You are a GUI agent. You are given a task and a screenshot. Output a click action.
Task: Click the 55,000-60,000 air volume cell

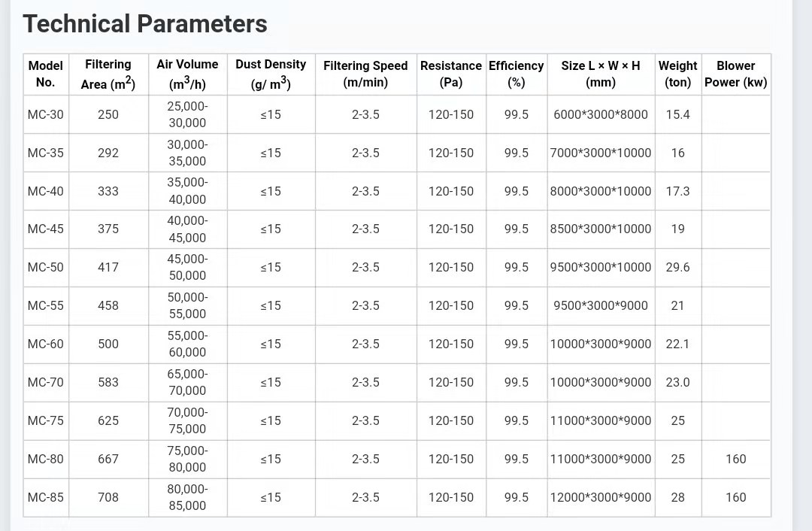coord(187,344)
